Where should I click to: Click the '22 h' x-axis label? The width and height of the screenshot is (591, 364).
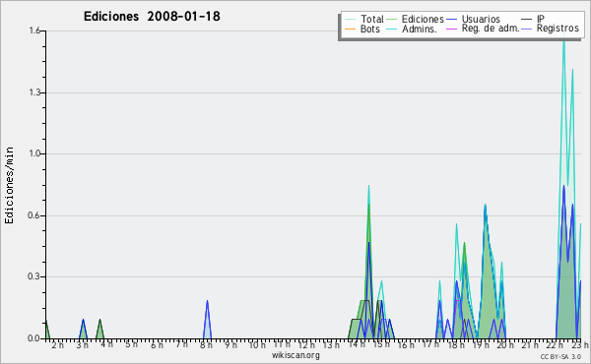556,344
